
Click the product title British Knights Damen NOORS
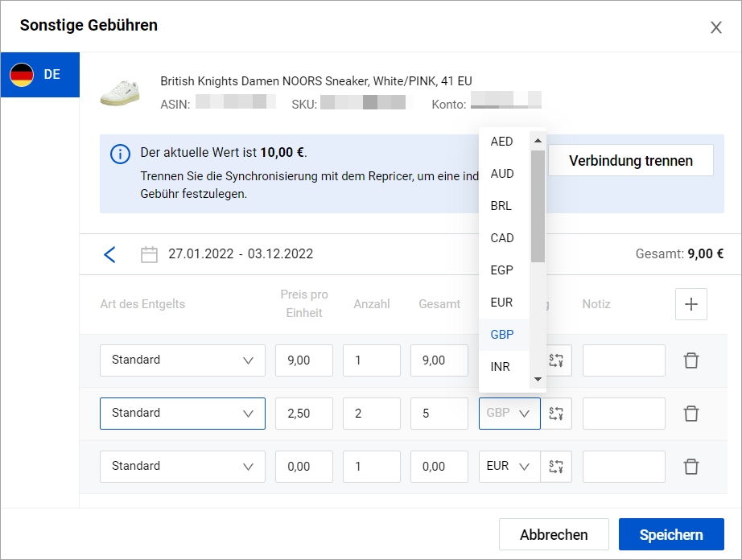pyautogui.click(x=316, y=81)
